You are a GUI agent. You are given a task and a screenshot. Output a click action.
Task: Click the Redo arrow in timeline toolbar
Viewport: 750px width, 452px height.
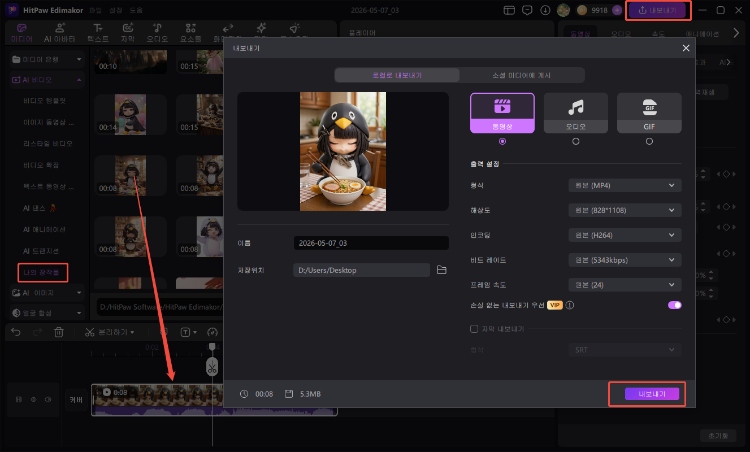coord(37,332)
